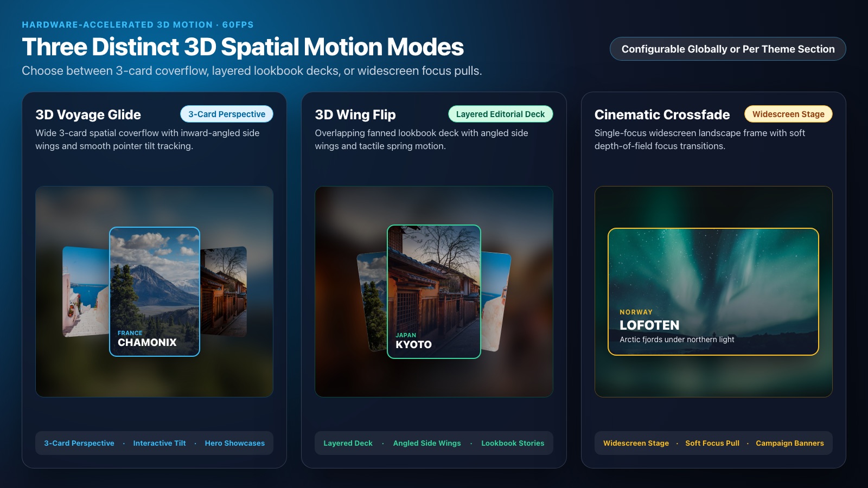Image resolution: width=868 pixels, height=488 pixels.
Task: Click the Three Distinct 3D Spatial Motion Modes title
Action: (x=242, y=47)
